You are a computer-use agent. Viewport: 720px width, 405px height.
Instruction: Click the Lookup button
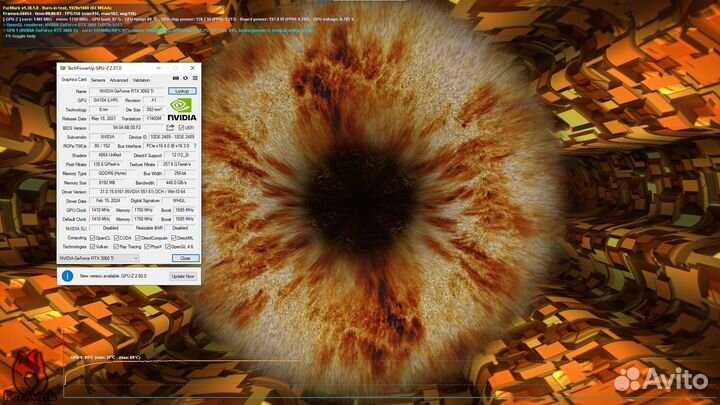pyautogui.click(x=182, y=90)
